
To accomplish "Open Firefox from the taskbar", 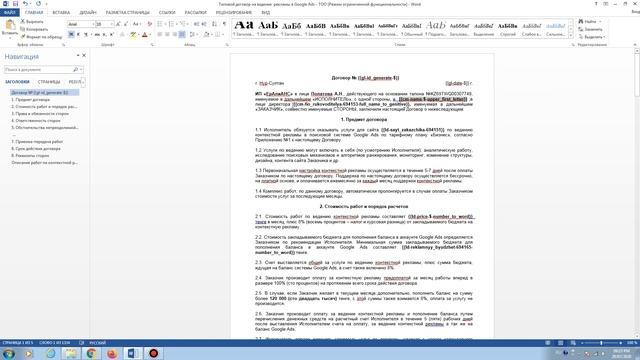I will 112,353.
